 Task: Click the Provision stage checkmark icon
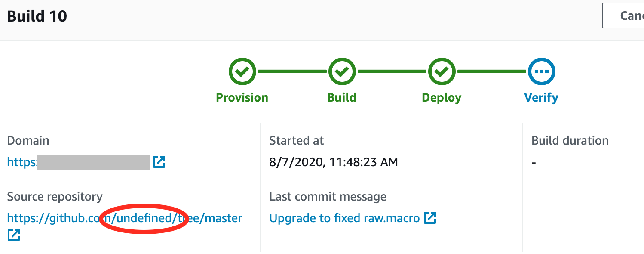(242, 71)
